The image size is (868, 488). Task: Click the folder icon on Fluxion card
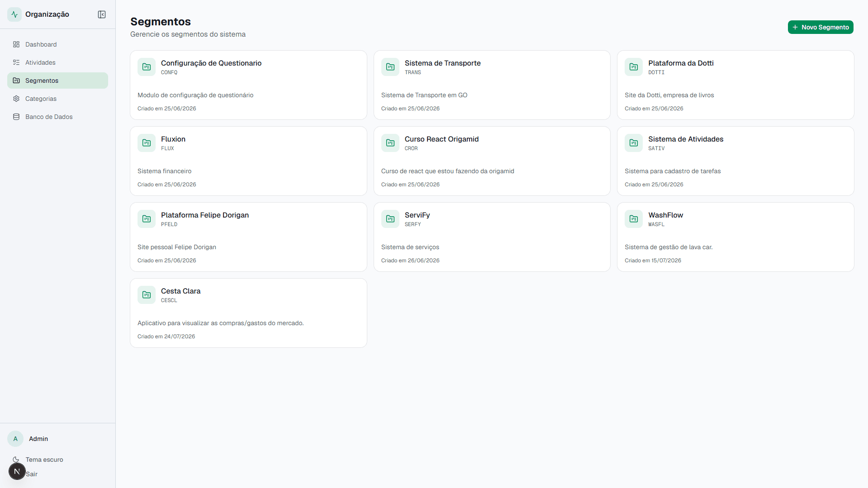[147, 143]
